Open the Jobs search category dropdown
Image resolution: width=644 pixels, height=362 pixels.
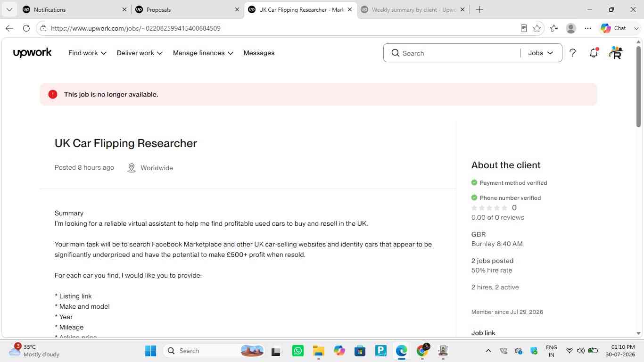click(x=541, y=53)
